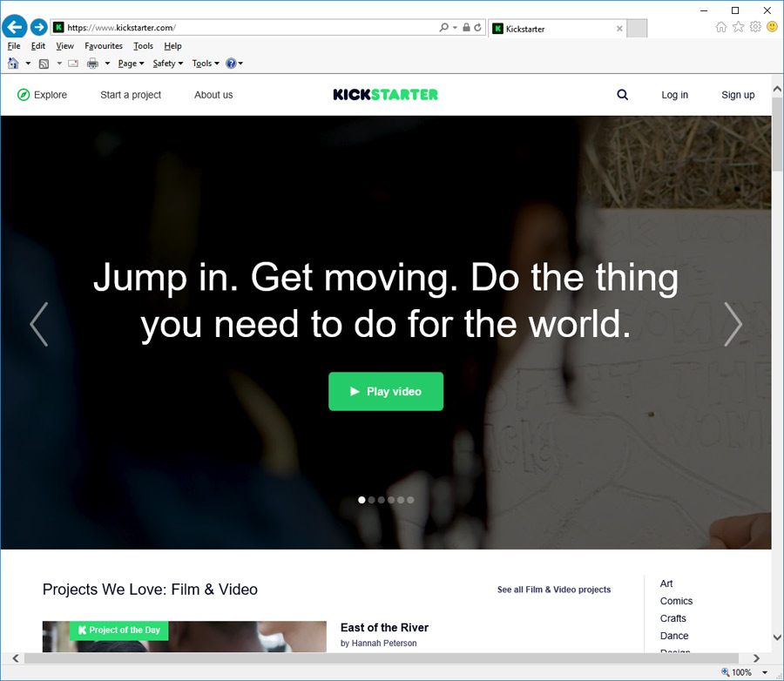Image resolution: width=784 pixels, height=681 pixels.
Task: Click the Read mail envelope icon
Action: coord(73,64)
